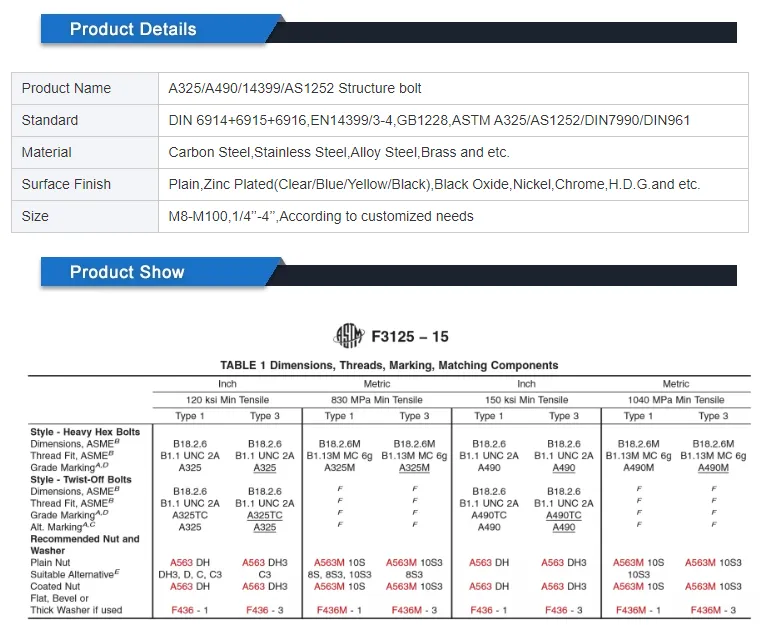772x625 pixels.
Task: Click the Material row label
Action: (47, 152)
